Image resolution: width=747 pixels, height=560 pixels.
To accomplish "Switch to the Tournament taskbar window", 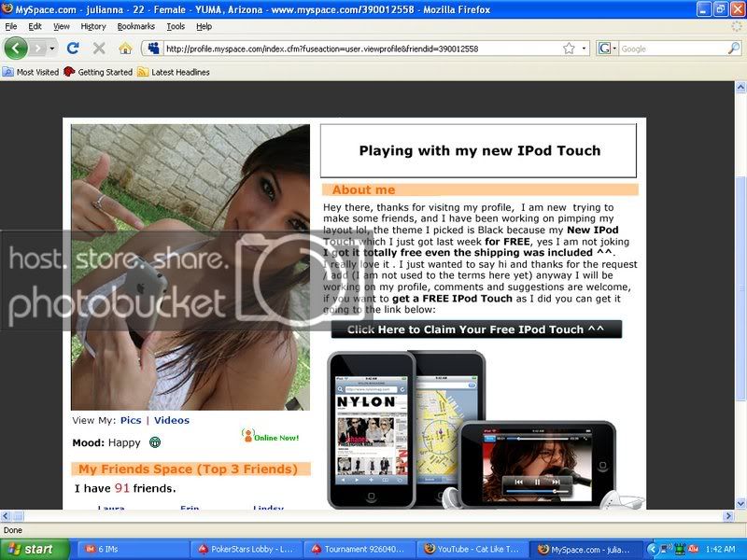I will (359, 549).
